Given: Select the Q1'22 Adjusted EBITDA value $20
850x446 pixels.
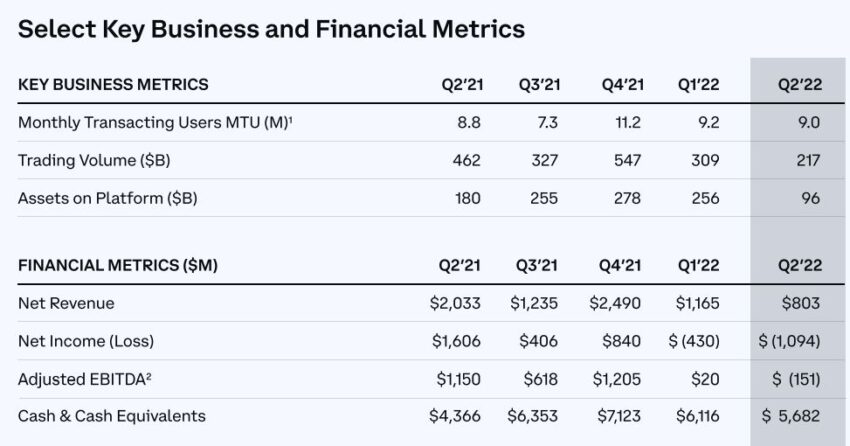Looking at the screenshot, I should point(705,379).
